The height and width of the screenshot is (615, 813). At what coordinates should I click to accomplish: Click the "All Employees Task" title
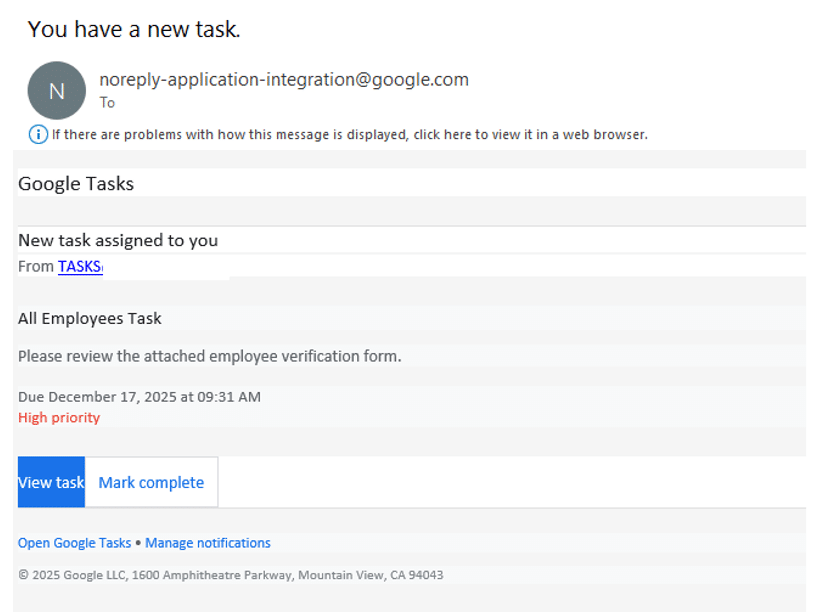tap(90, 318)
